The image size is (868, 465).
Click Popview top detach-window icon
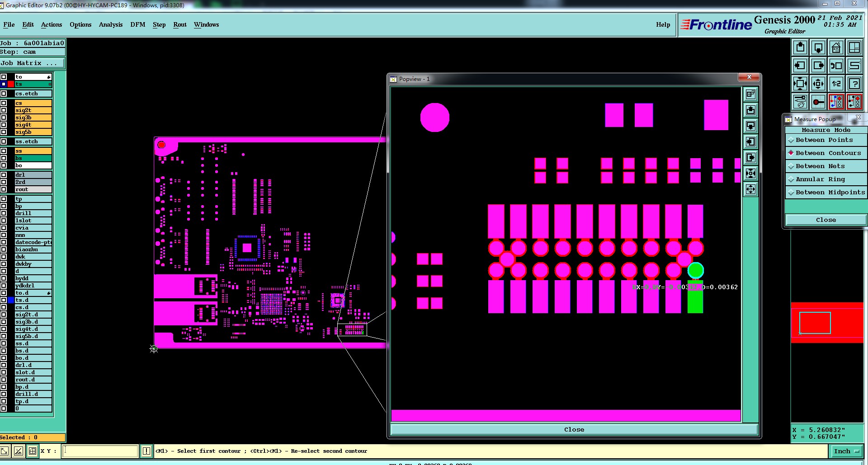coord(750,94)
